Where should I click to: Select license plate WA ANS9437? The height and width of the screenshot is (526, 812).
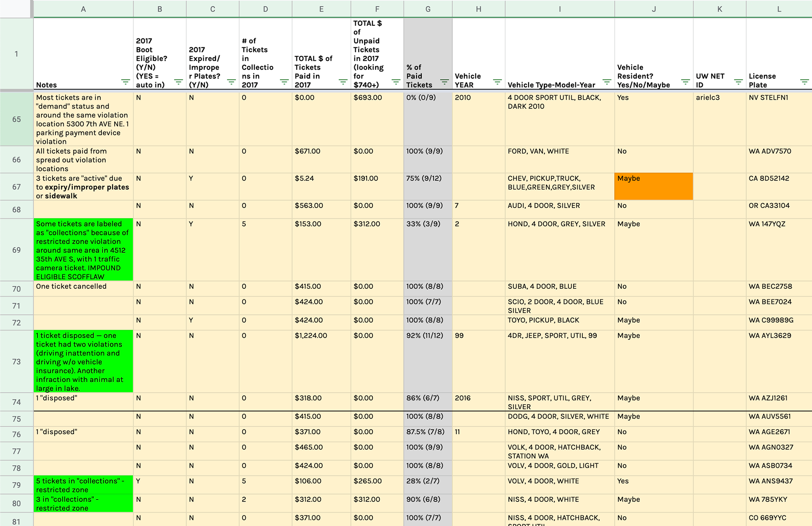point(779,485)
